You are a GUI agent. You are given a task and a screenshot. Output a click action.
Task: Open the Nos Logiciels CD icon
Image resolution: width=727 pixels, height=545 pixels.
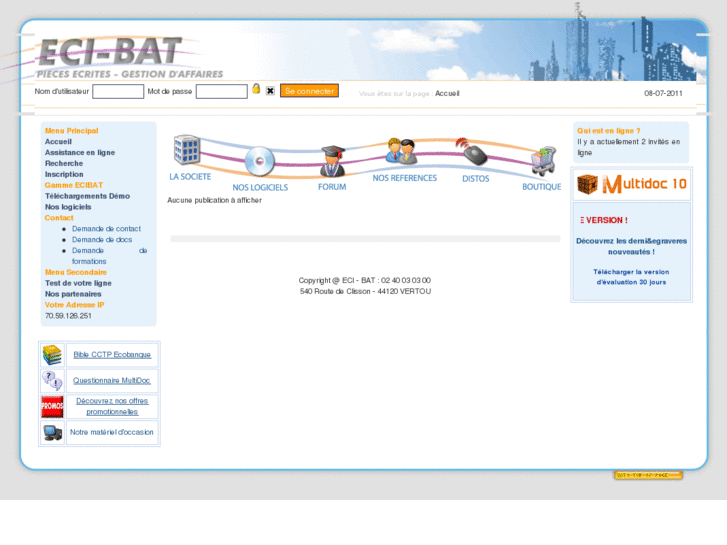click(260, 161)
